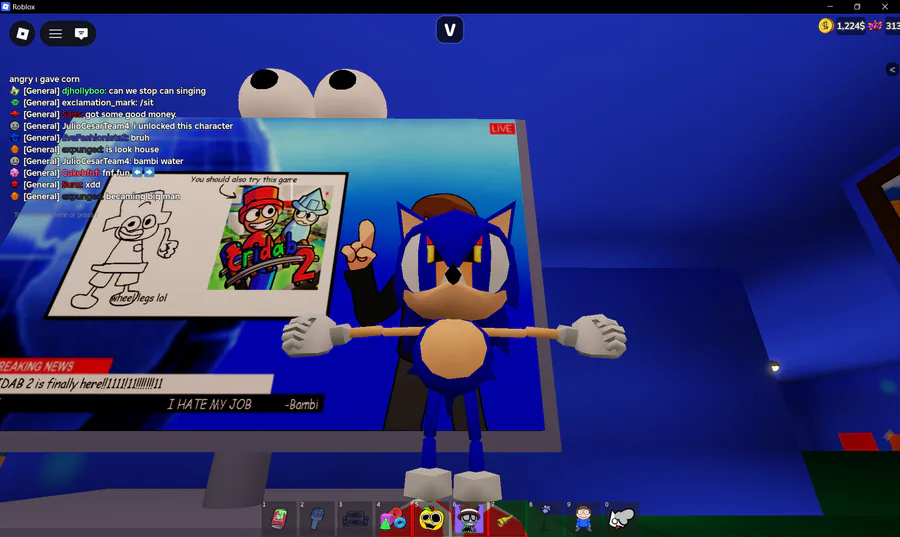The width and height of the screenshot is (900, 537).
Task: Click Cakebfnf's username in chat
Action: [x=81, y=173]
